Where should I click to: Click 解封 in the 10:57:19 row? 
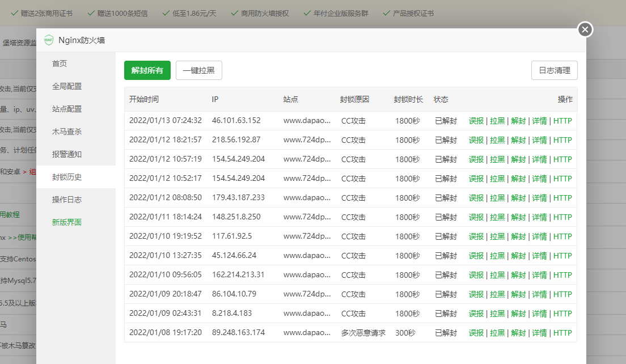[518, 159]
